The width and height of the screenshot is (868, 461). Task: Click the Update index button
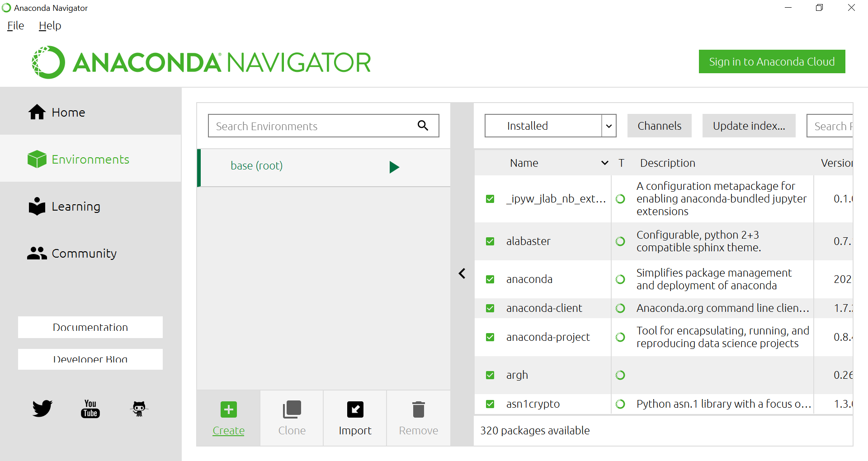[x=748, y=126]
